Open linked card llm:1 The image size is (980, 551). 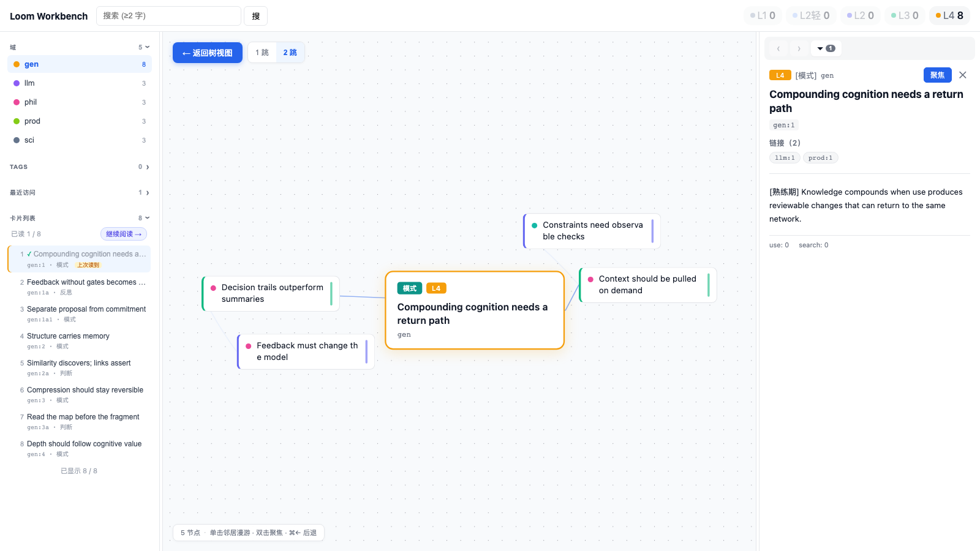click(x=785, y=158)
